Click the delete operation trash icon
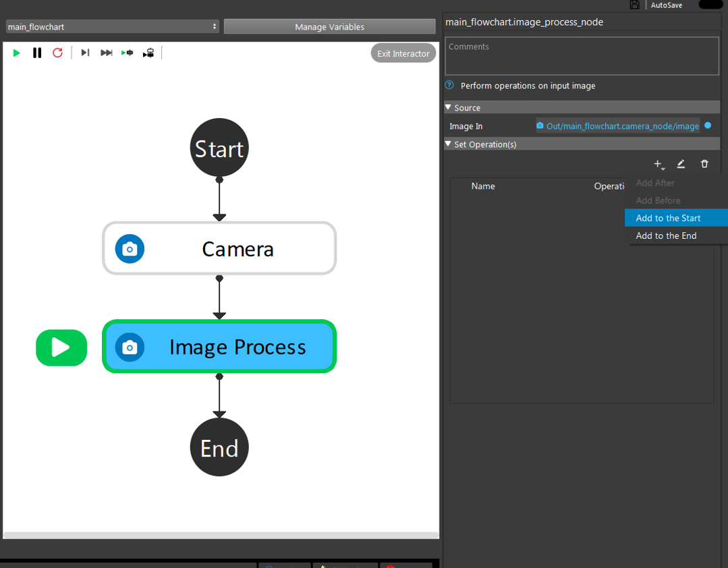The width and height of the screenshot is (728, 568). 704,164
